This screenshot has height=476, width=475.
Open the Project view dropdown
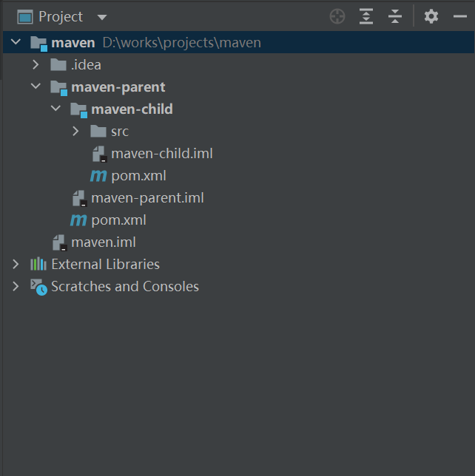pos(102,17)
